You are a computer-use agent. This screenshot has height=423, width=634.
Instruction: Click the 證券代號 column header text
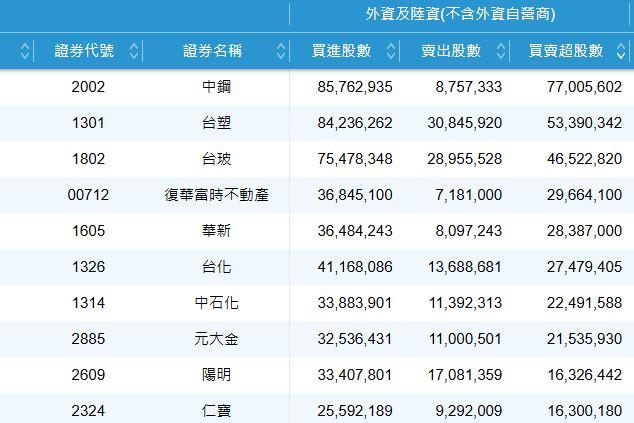pos(84,51)
